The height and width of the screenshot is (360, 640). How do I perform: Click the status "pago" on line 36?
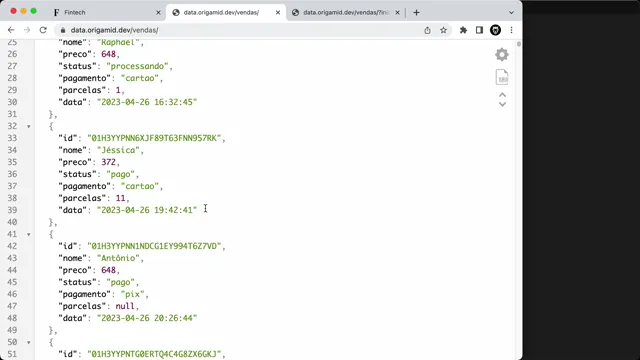point(120,174)
